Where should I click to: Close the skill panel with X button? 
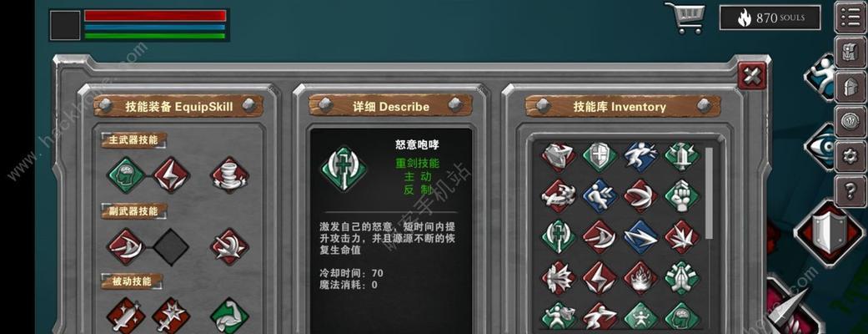point(752,76)
